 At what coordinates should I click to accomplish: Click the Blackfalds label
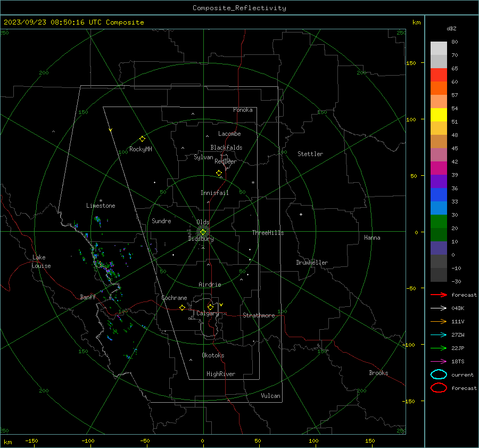point(226,148)
